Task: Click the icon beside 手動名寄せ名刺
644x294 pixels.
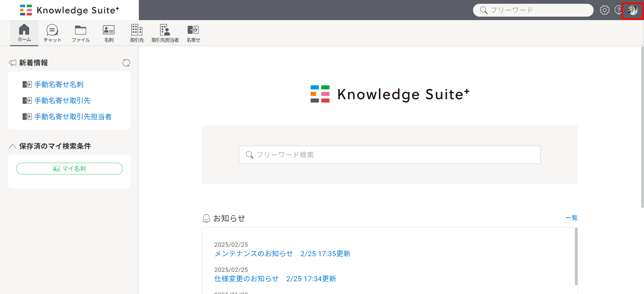Action: 27,84
